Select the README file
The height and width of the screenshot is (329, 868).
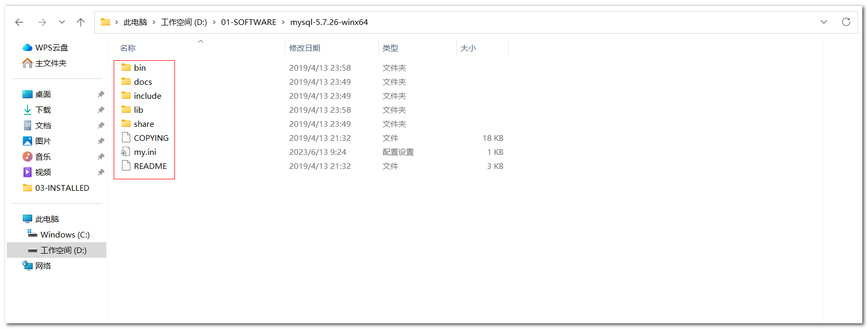(x=151, y=166)
